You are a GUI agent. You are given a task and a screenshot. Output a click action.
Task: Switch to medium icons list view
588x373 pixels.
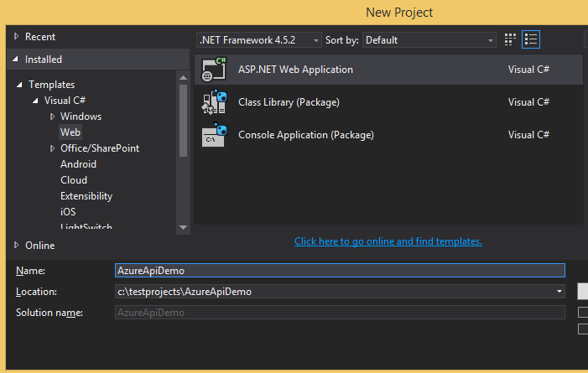[531, 39]
